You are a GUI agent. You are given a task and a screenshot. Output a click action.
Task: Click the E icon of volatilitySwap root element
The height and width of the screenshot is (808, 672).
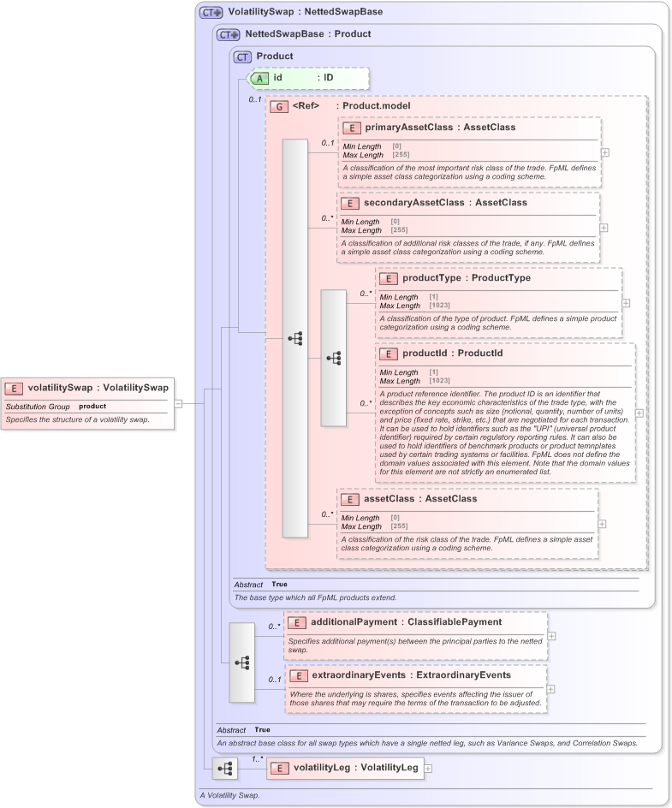[x=14, y=389]
